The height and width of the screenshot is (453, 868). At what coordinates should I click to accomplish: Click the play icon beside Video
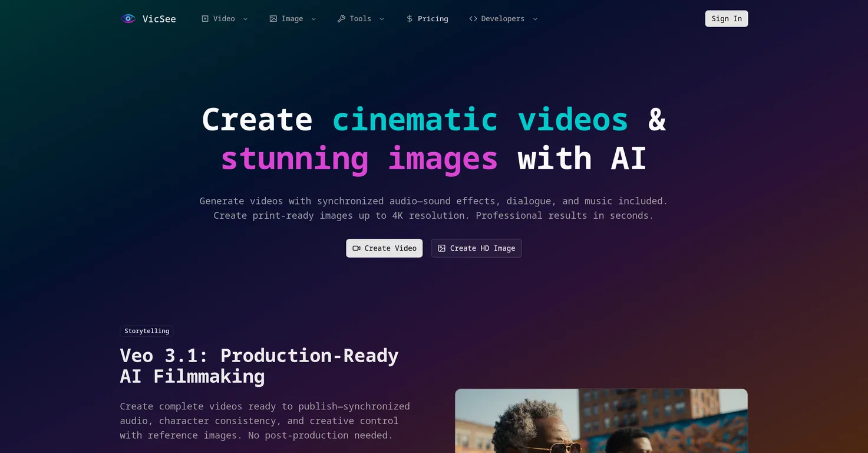205,19
